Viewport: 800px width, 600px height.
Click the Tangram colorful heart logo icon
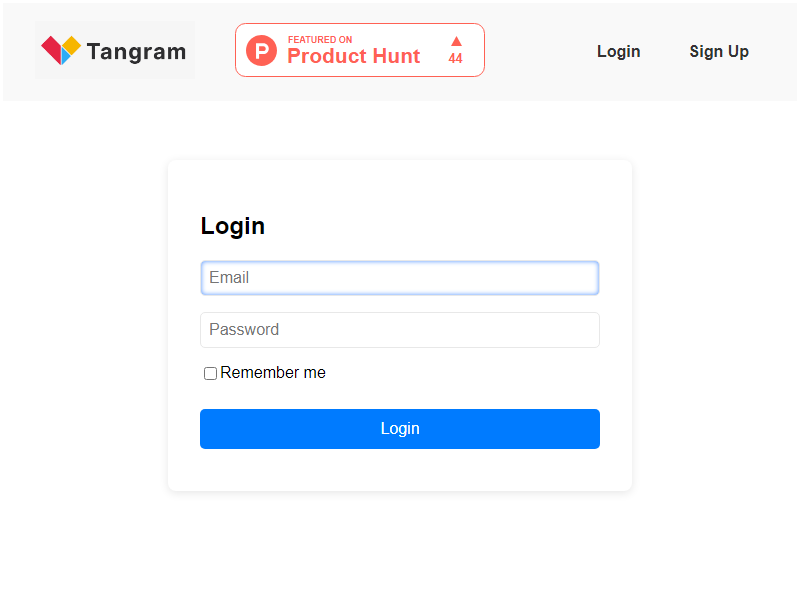pos(61,50)
